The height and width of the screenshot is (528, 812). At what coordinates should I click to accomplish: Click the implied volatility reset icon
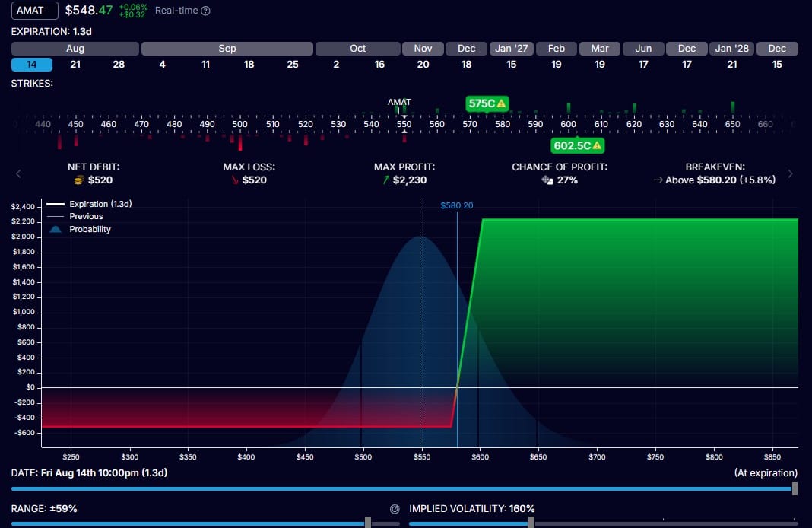(395, 509)
